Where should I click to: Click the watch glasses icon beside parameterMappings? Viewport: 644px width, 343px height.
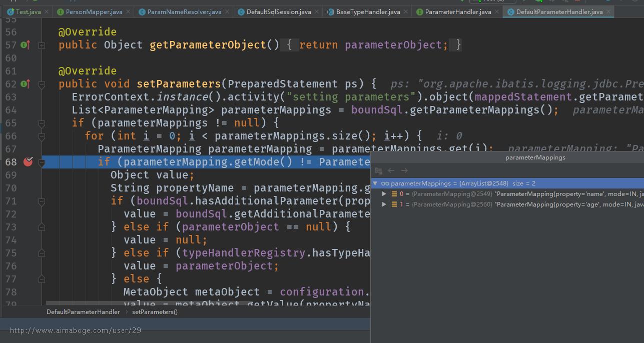pos(385,183)
